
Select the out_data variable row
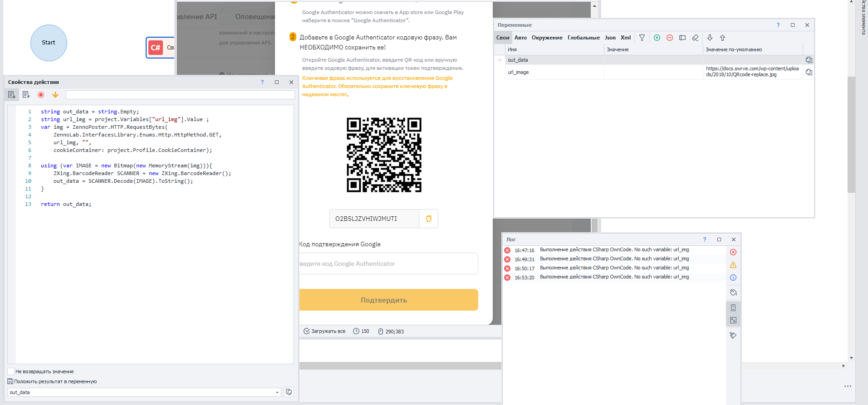click(x=654, y=60)
